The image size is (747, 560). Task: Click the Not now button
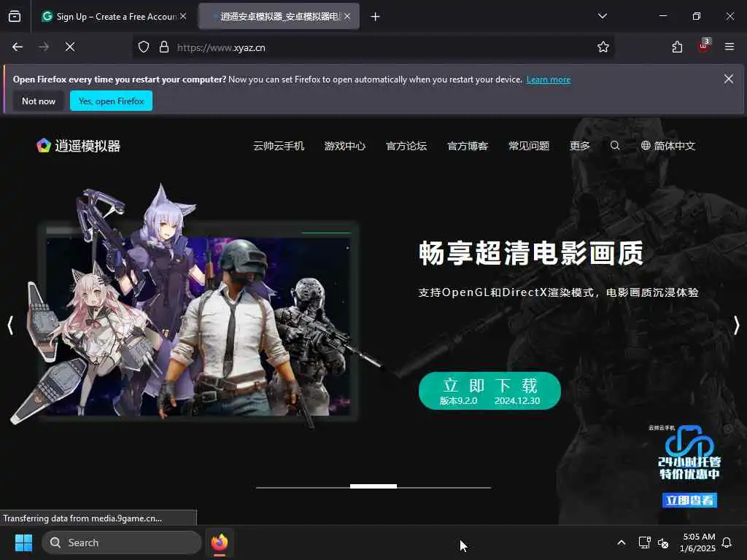point(39,101)
